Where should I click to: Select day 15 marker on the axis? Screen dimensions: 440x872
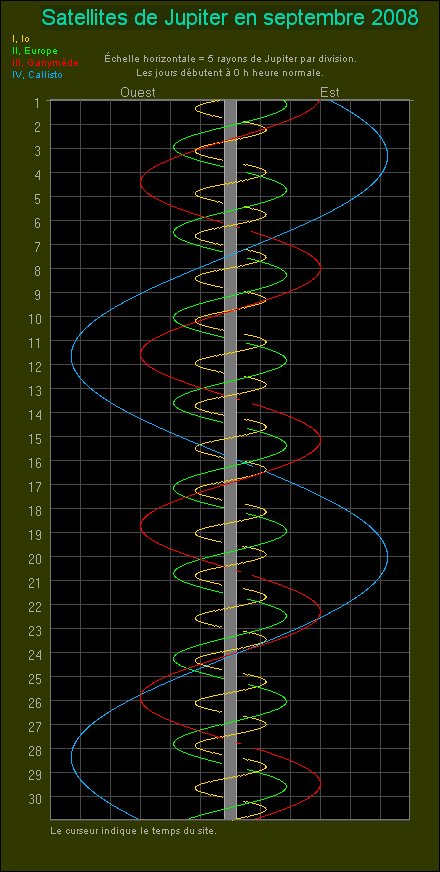34,438
